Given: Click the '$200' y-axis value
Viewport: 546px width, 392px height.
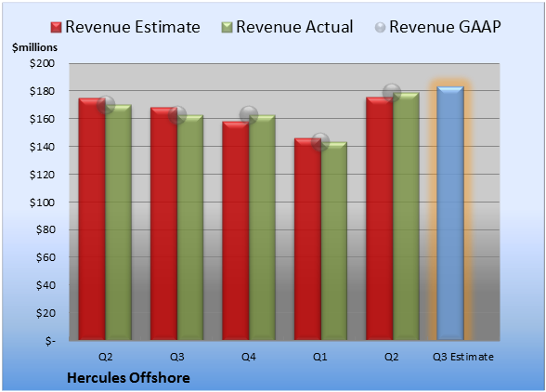Looking at the screenshot, I should [x=42, y=63].
